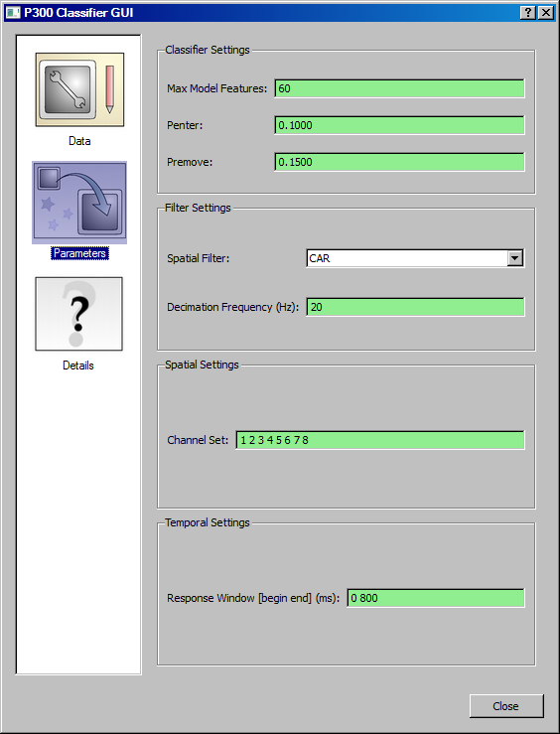The width and height of the screenshot is (560, 734).
Task: Click the Premove label
Action: [190, 162]
